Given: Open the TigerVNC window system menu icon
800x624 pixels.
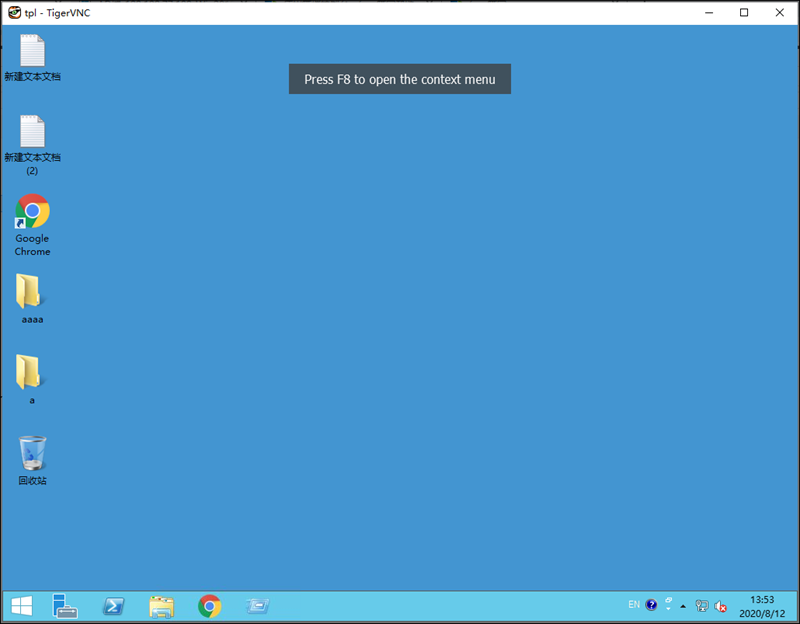Looking at the screenshot, I should tap(14, 13).
